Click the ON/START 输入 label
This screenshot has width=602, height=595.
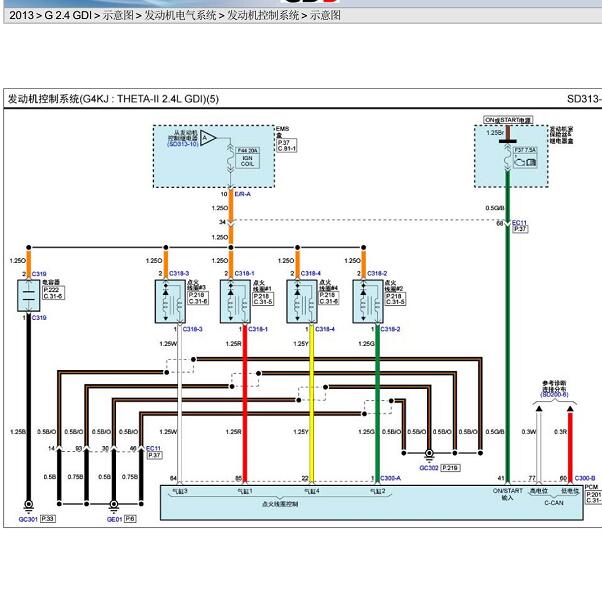[508, 494]
